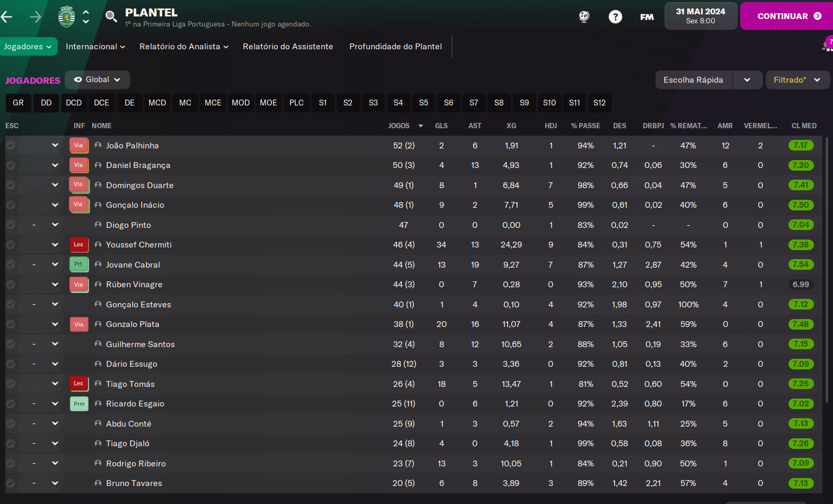Click Rúben Vinagre's 6.99 rating pill

[x=801, y=285]
